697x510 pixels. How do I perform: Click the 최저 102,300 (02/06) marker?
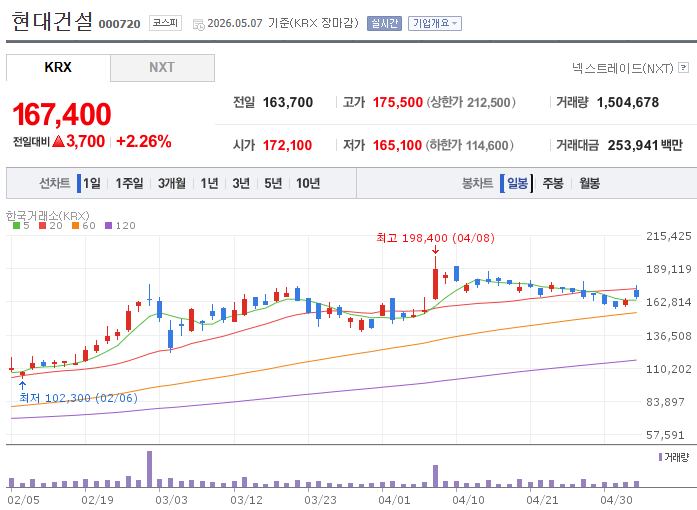point(78,398)
